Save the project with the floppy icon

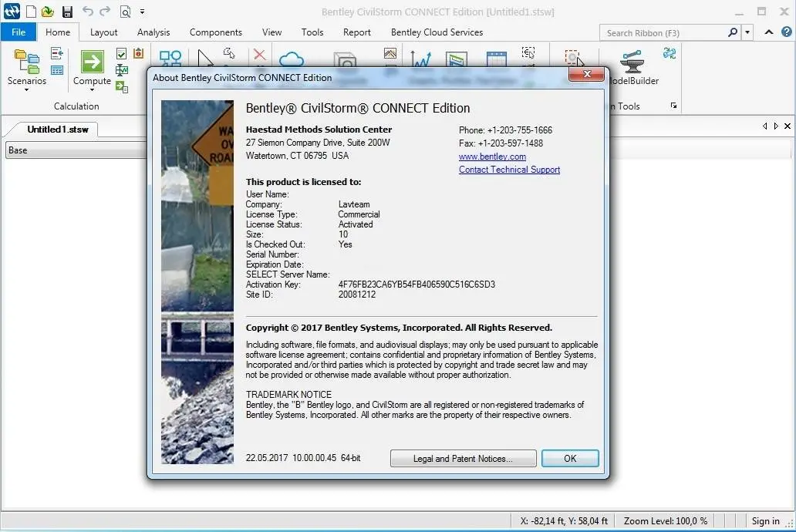(x=67, y=11)
